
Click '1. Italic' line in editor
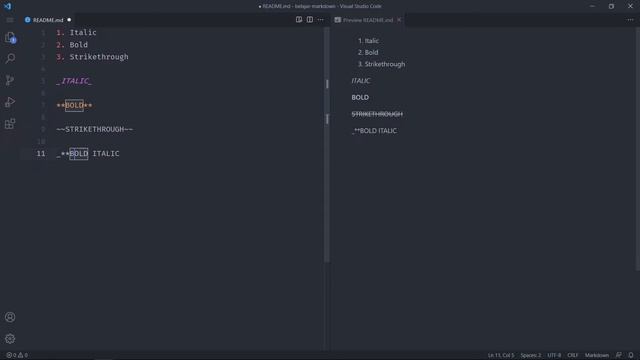point(76,33)
